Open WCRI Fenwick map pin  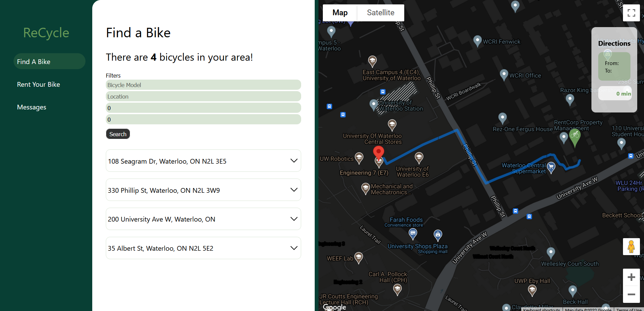(x=477, y=41)
